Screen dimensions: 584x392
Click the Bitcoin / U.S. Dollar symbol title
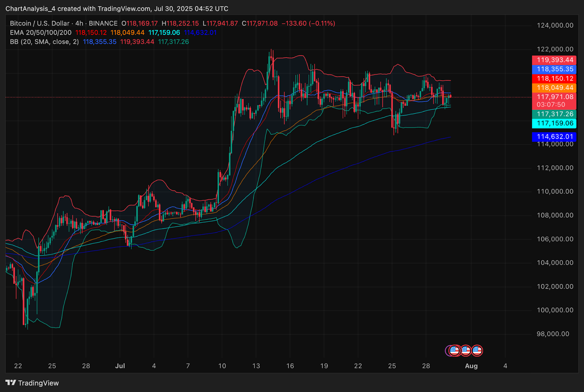(x=39, y=23)
